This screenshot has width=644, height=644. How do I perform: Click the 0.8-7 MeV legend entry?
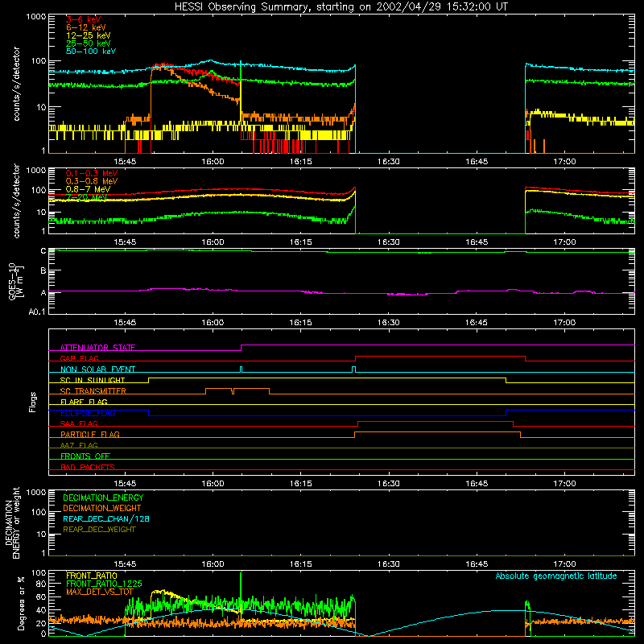coord(88,189)
